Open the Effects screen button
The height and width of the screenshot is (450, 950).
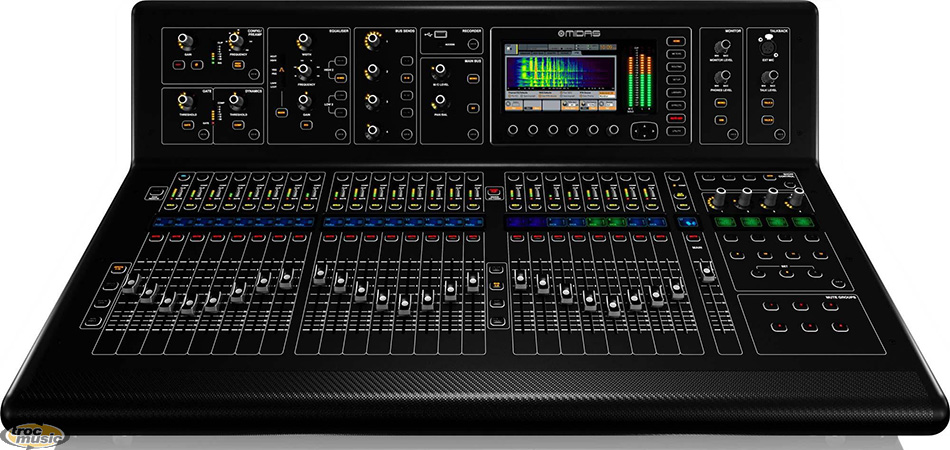click(674, 105)
